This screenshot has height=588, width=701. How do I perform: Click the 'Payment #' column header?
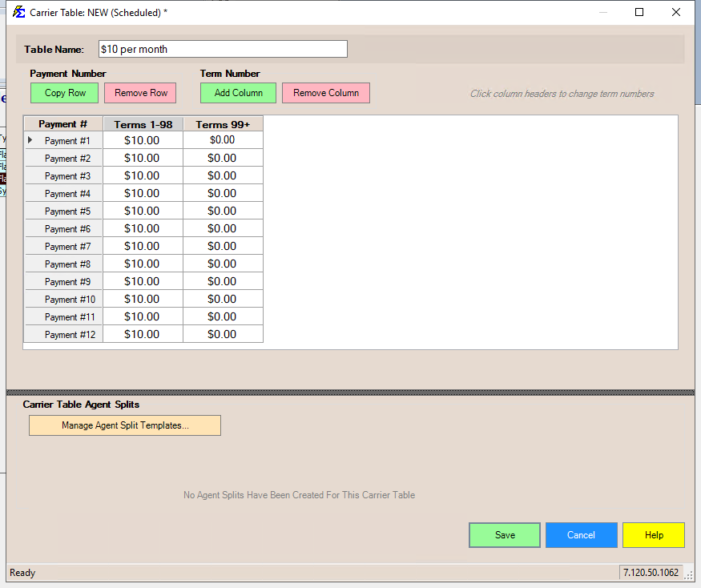pyautogui.click(x=63, y=124)
